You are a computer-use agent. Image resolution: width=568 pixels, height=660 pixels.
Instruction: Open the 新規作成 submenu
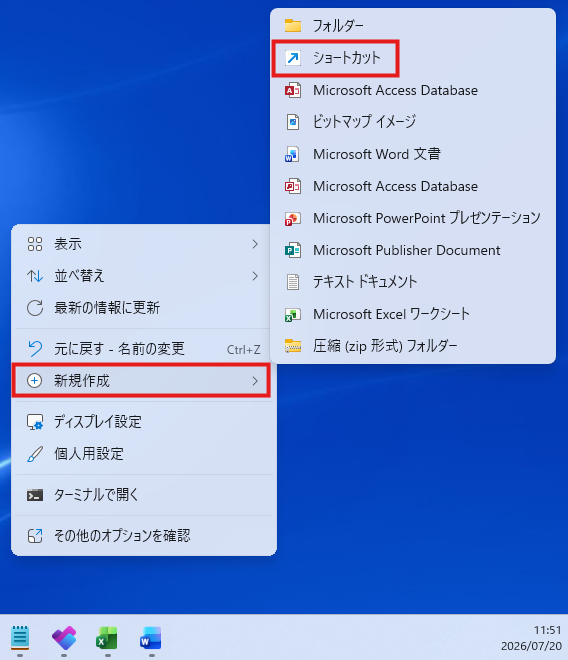tap(143, 381)
